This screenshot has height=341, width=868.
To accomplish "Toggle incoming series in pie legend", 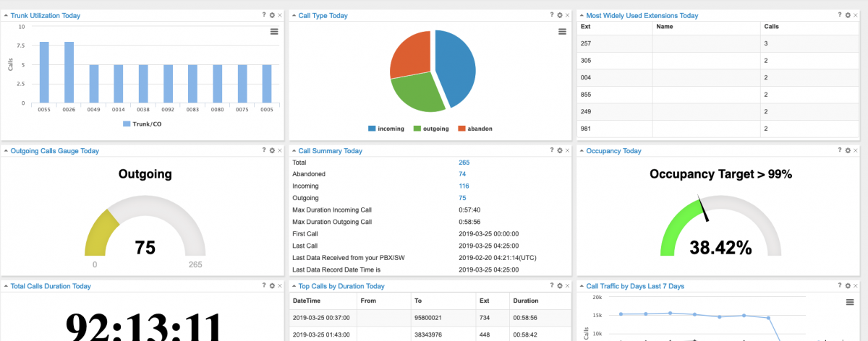I will tap(386, 129).
